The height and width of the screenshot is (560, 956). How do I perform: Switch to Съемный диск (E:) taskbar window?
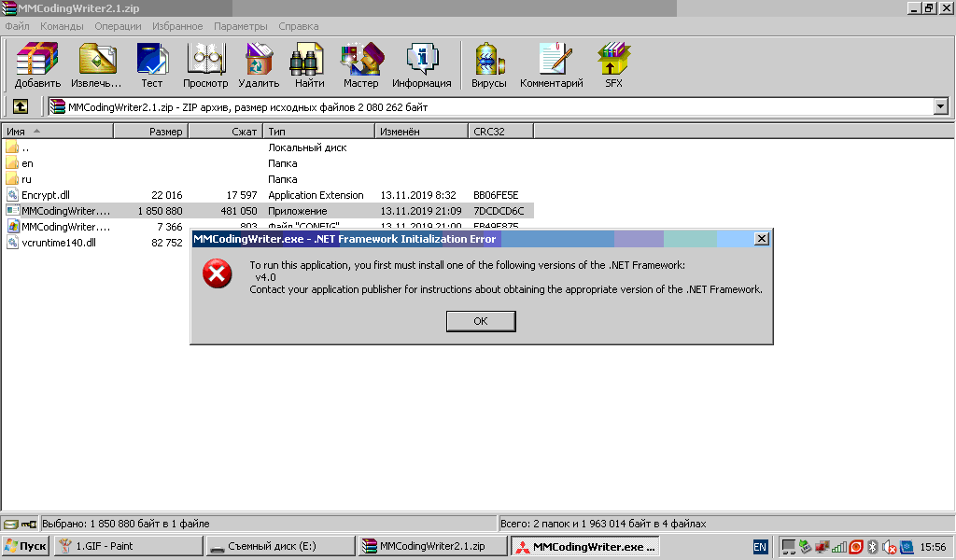click(280, 546)
